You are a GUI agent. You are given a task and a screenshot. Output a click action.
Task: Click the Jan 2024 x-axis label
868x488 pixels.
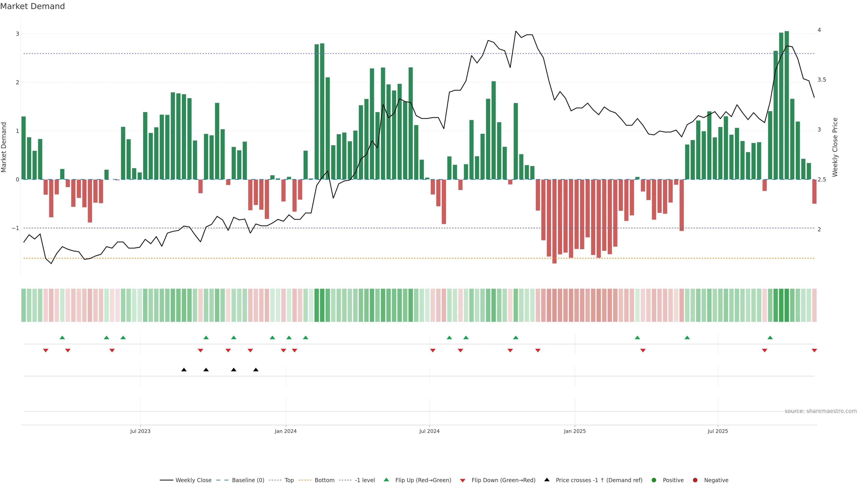(285, 431)
